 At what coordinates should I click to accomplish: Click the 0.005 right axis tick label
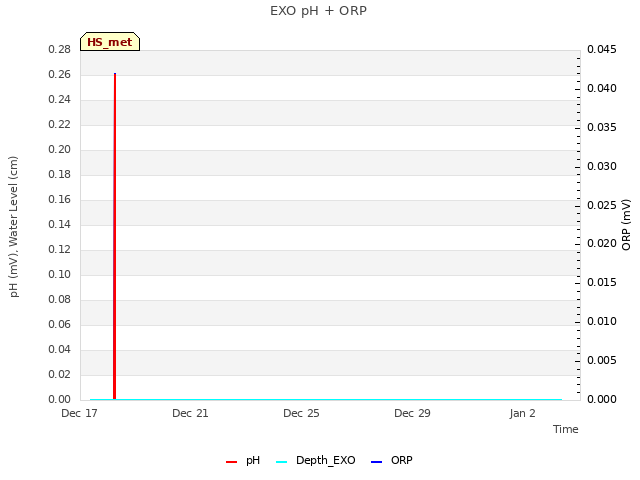602,360
